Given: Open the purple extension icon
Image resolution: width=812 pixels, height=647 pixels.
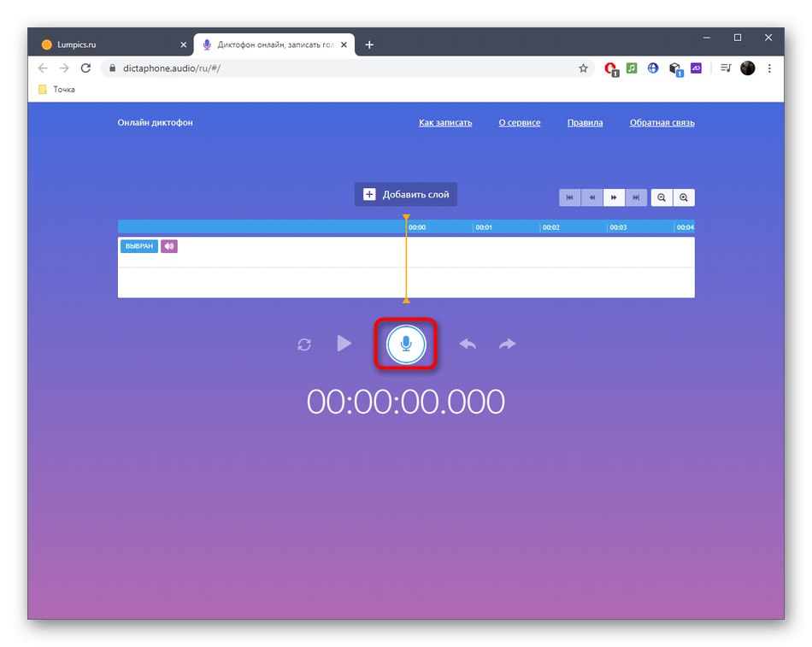Looking at the screenshot, I should click(x=696, y=68).
